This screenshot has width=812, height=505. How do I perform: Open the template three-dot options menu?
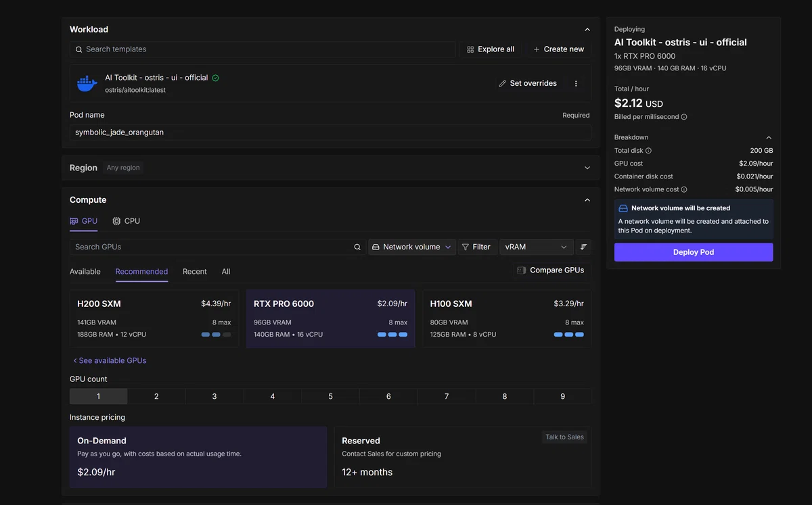pyautogui.click(x=576, y=84)
